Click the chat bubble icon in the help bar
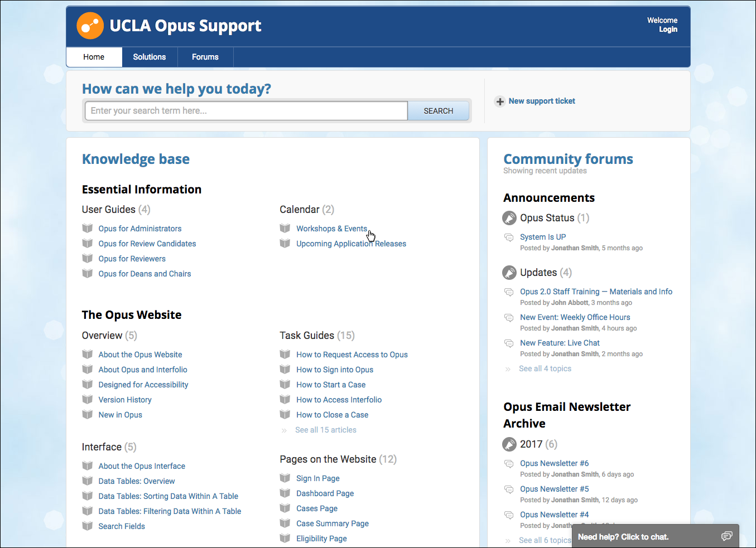Viewport: 756px width, 548px height. point(726,536)
